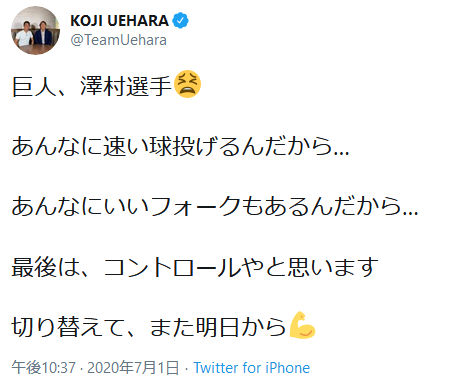Image resolution: width=471 pixels, height=379 pixels.
Task: Visit the @TeamUehara handle
Action: click(x=118, y=40)
